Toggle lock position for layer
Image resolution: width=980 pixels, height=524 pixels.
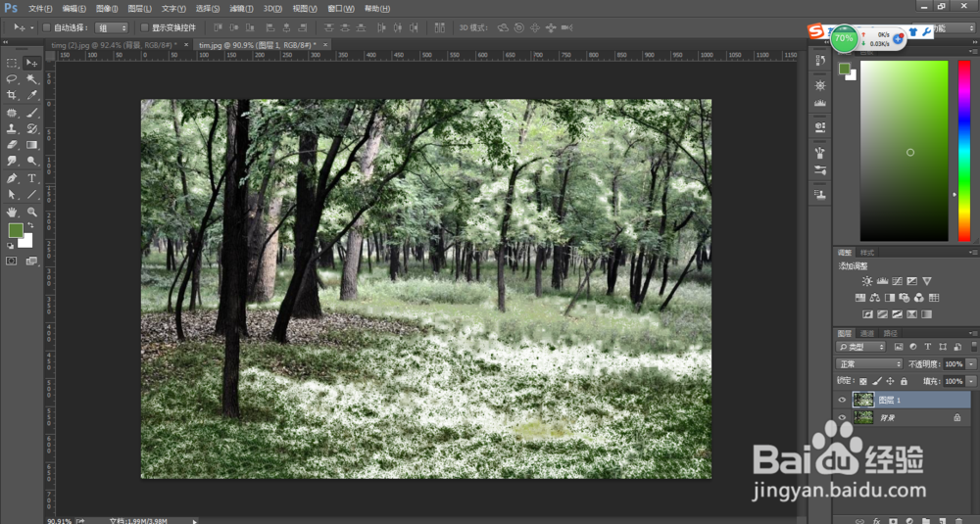point(891,382)
